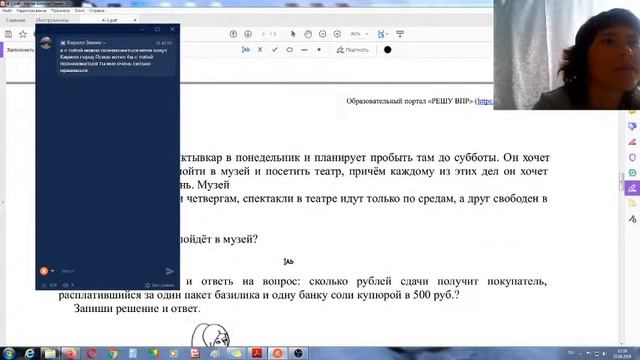Click the read mode scrolling icon

pyautogui.click(x=400, y=34)
